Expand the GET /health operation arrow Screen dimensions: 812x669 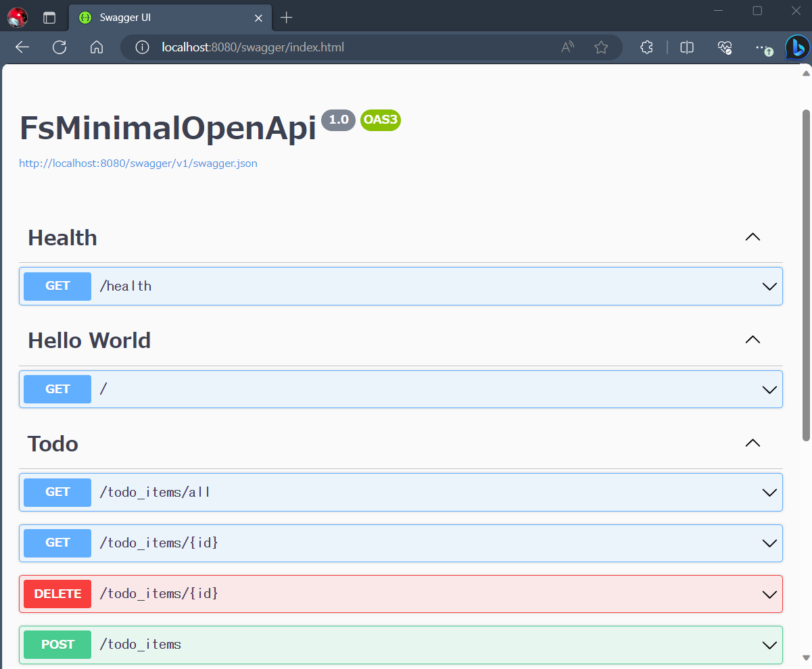(x=769, y=287)
